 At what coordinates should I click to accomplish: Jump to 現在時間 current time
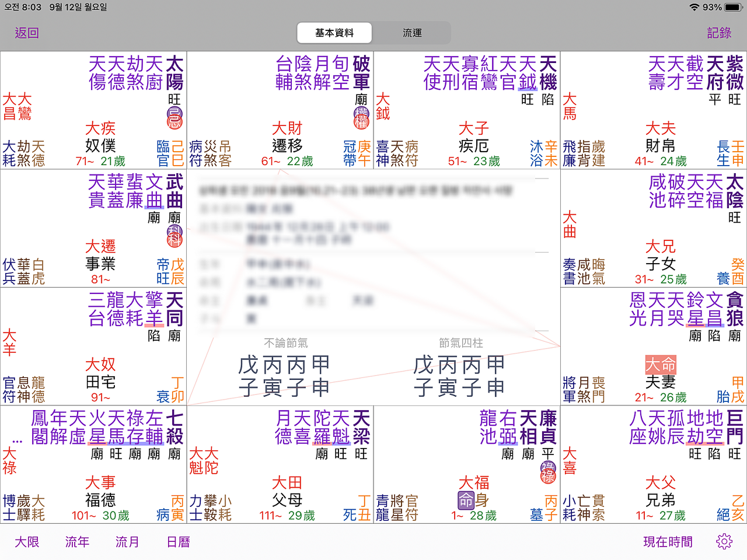click(668, 542)
